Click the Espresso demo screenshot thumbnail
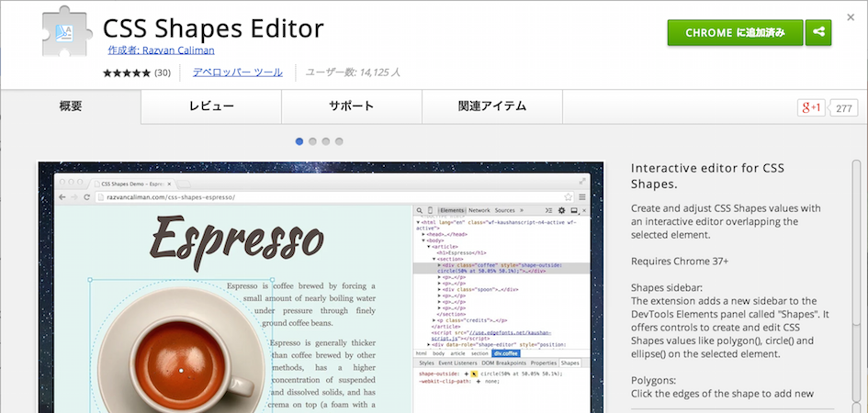Viewport: 868px width, 413px height. (x=321, y=287)
